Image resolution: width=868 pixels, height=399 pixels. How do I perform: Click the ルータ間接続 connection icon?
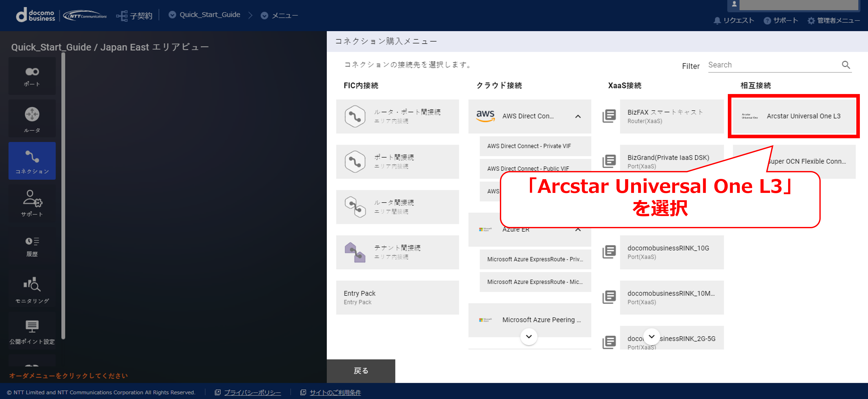click(x=355, y=207)
